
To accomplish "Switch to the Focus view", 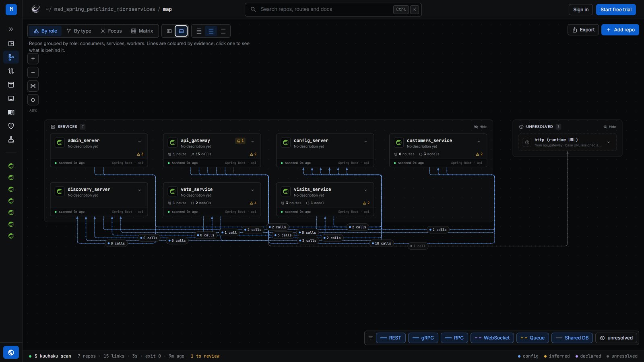I will (x=111, y=31).
